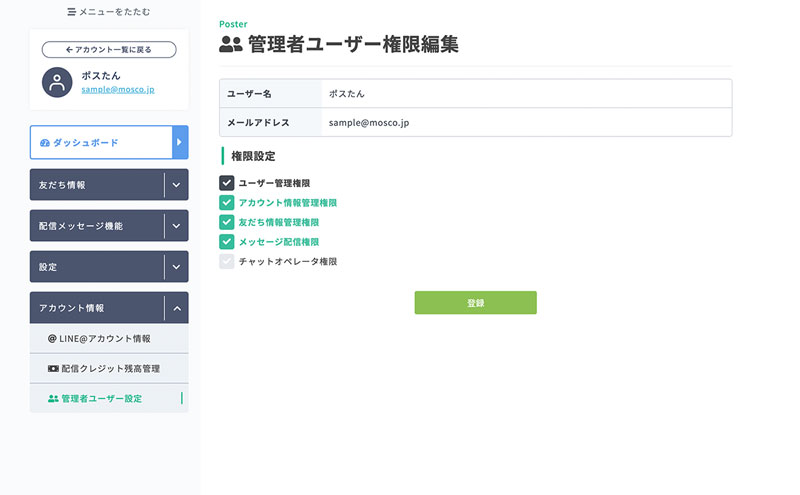Screen dimensions: 800x495
Task: Click the users icon beside 管理者ユーザー設定
Action: tap(53, 399)
